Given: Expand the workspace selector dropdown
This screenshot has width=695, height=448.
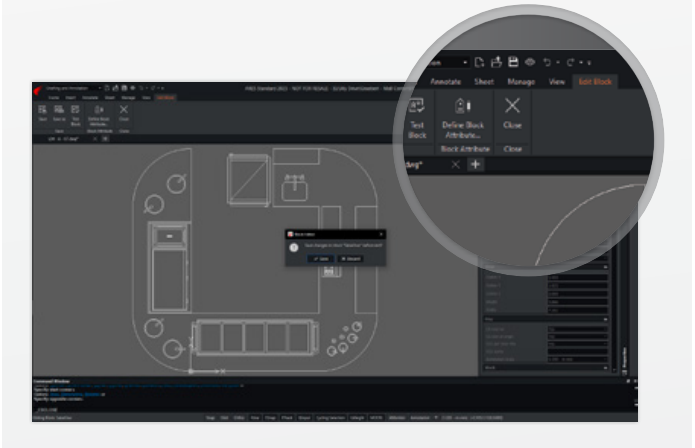Looking at the screenshot, I should pos(464,62).
